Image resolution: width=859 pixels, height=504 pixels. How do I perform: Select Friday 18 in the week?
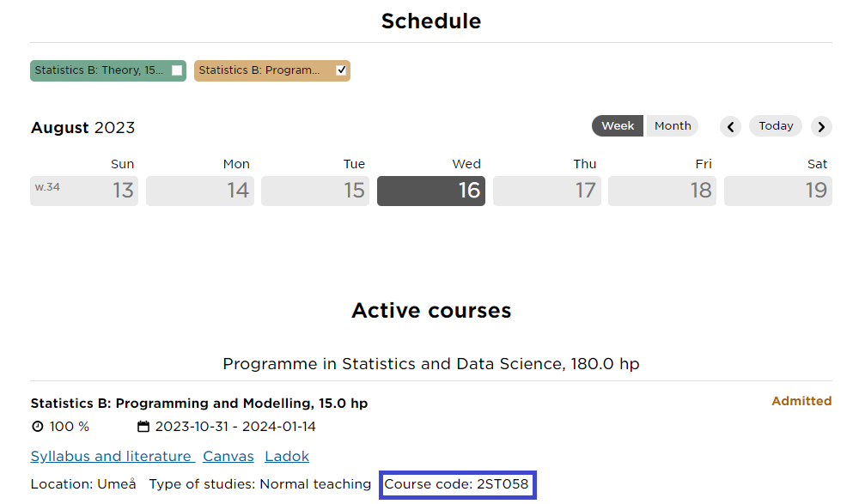661,191
